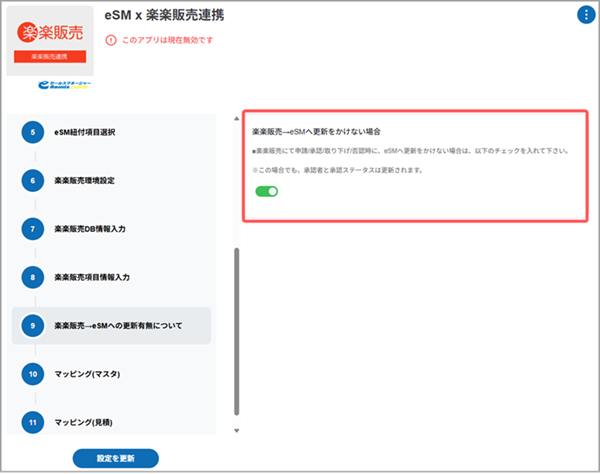Select 楽楽販売項目情報入力 step
600x474 pixels.
(x=106, y=276)
